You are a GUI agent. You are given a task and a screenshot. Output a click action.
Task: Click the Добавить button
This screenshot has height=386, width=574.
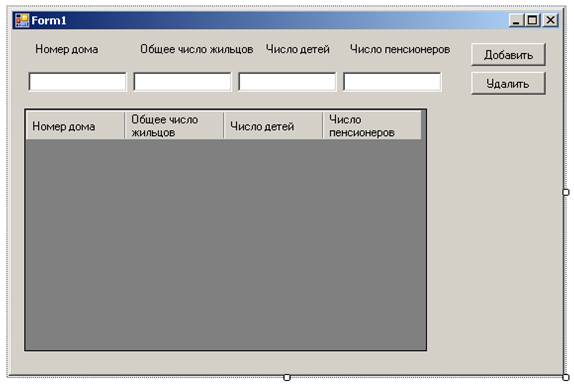(x=508, y=55)
